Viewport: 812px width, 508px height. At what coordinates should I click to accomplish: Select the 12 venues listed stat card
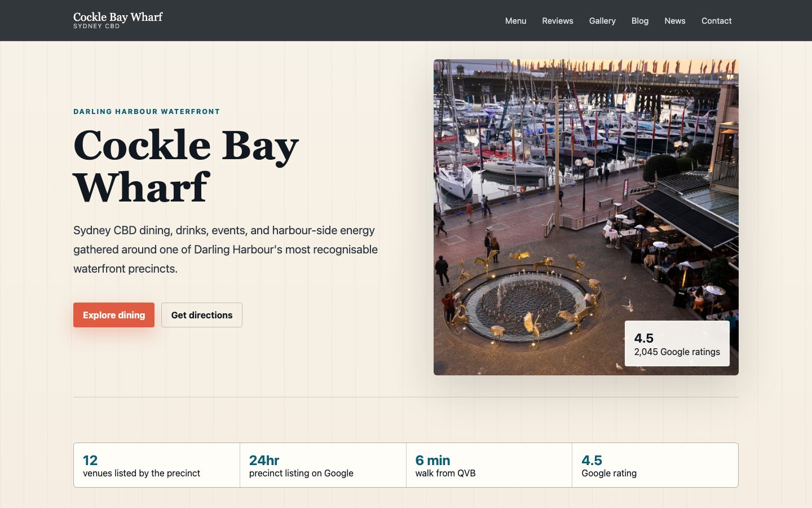tap(157, 465)
